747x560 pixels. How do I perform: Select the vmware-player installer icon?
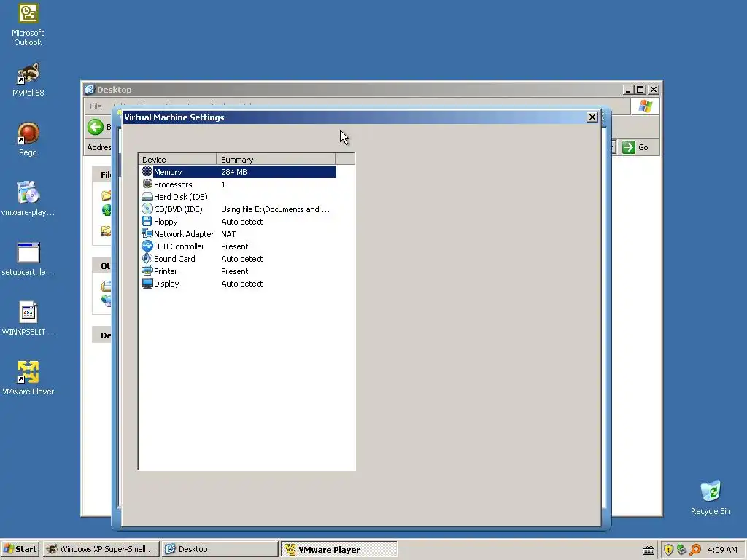click(28, 192)
